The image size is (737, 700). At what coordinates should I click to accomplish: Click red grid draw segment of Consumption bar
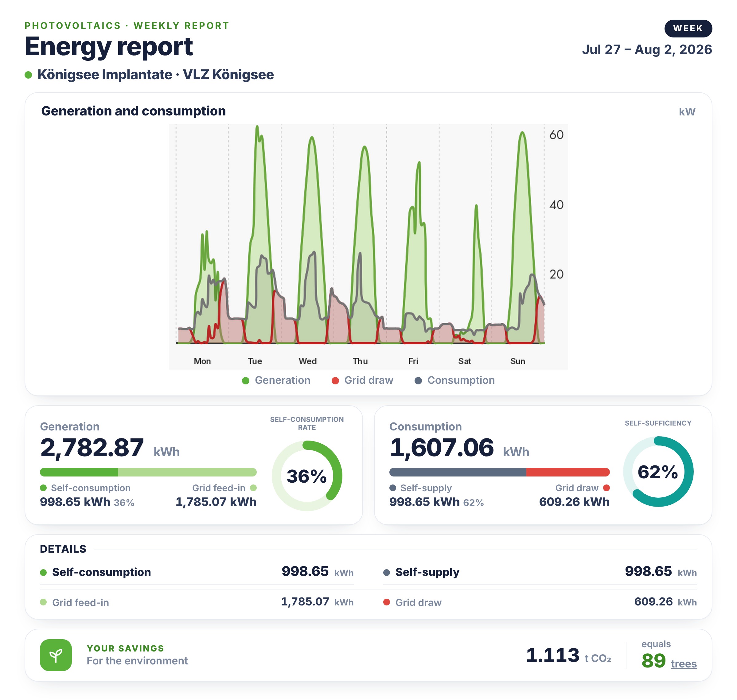pyautogui.click(x=568, y=472)
